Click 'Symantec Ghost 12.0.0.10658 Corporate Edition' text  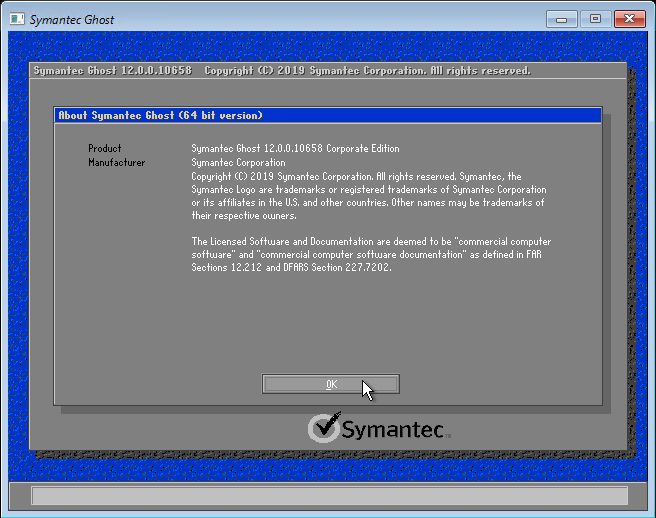tap(295, 149)
